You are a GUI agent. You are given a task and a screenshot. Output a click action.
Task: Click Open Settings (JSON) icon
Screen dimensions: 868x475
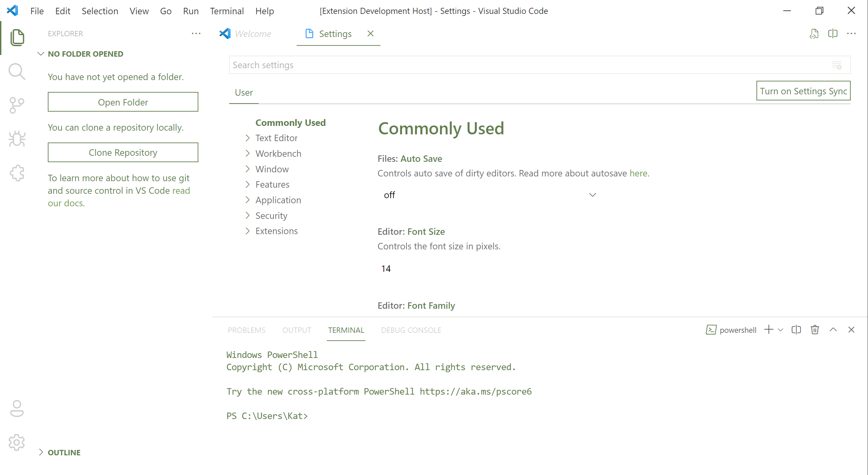814,34
